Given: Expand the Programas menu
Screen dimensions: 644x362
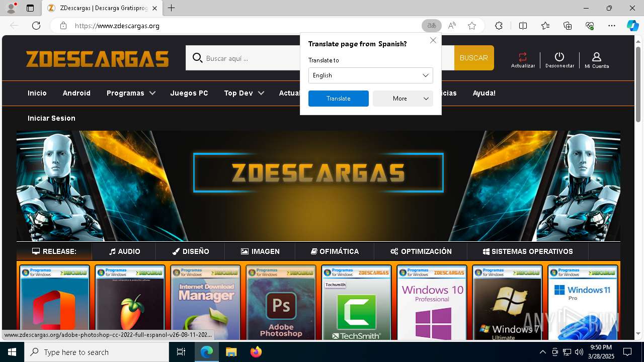Looking at the screenshot, I should point(131,93).
